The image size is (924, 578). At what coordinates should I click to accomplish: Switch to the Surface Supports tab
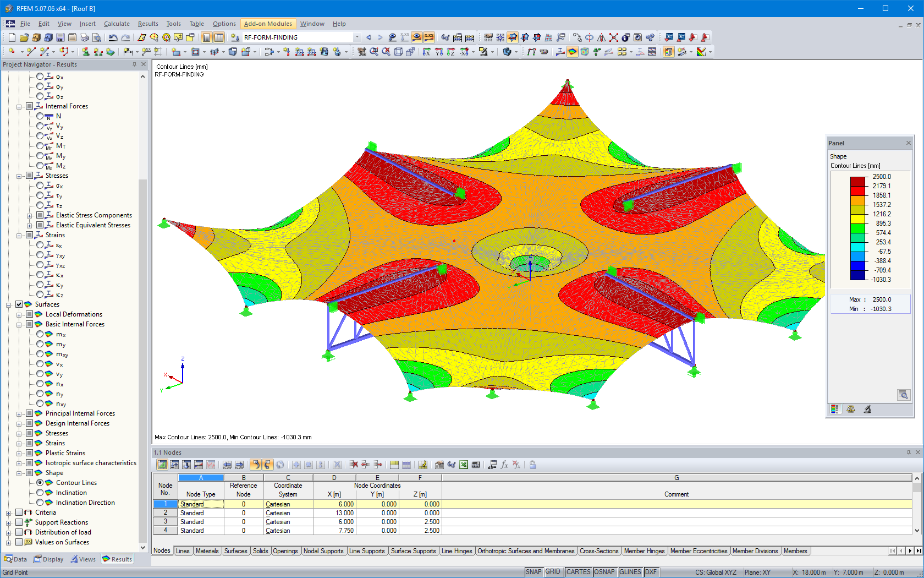pyautogui.click(x=413, y=550)
